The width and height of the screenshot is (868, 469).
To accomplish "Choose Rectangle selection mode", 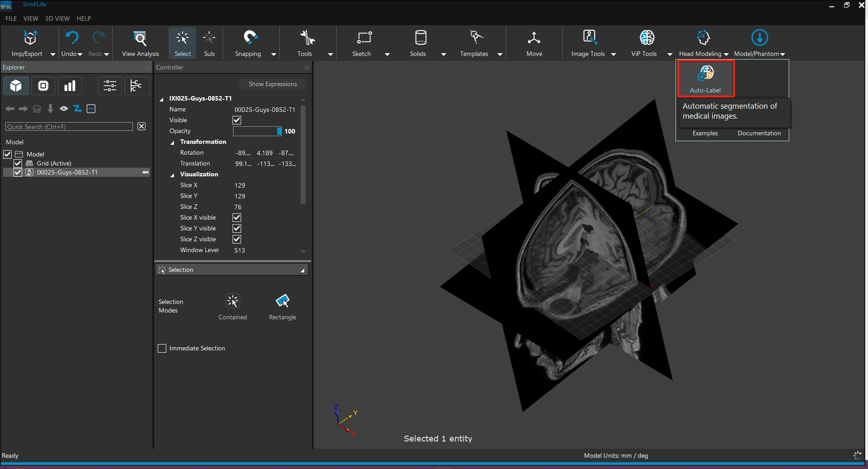I will (x=283, y=301).
